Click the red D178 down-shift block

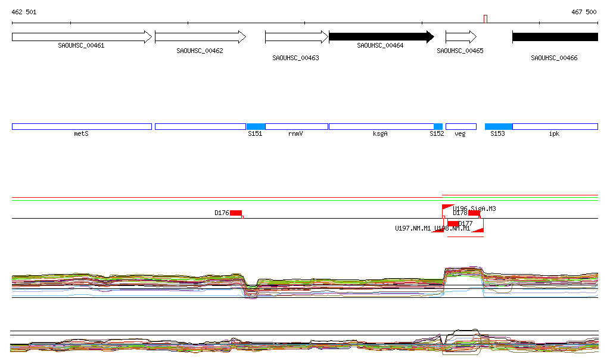pyautogui.click(x=474, y=213)
